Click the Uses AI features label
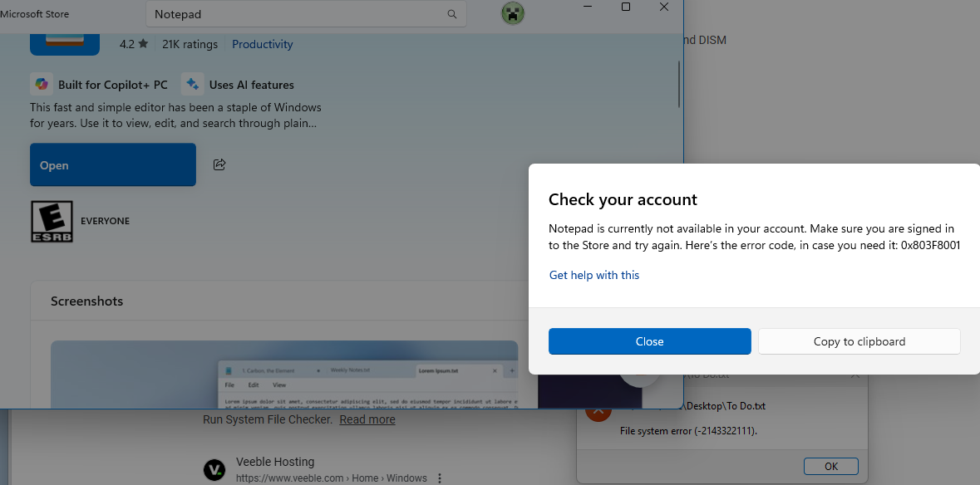Screen dimensions: 980x485 tap(251, 85)
